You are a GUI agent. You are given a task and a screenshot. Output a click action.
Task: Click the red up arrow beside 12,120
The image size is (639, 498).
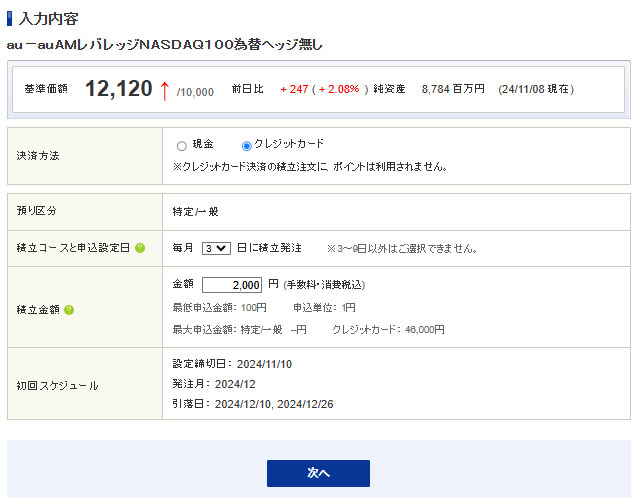pyautogui.click(x=165, y=90)
